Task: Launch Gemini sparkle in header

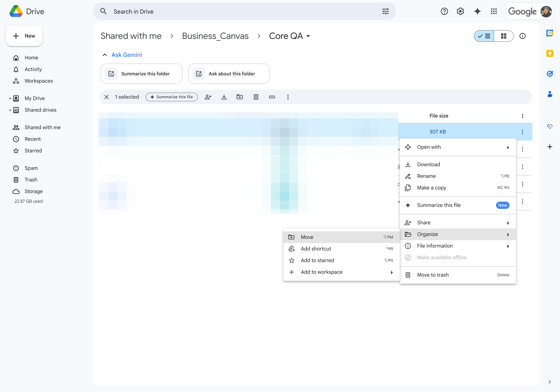Action: [477, 11]
